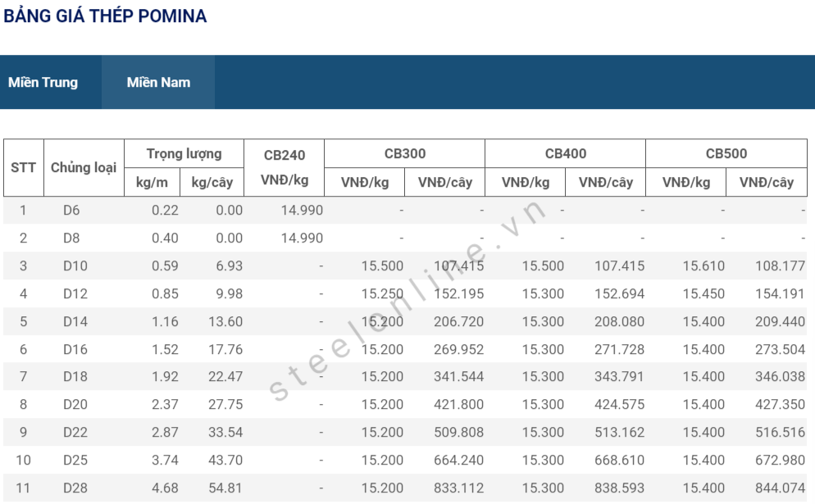815x504 pixels.
Task: Click the STT column header
Action: (24, 167)
